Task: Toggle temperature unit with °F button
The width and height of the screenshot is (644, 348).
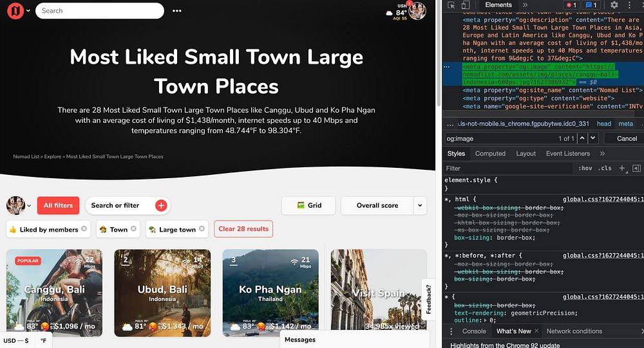Action: pos(44,340)
